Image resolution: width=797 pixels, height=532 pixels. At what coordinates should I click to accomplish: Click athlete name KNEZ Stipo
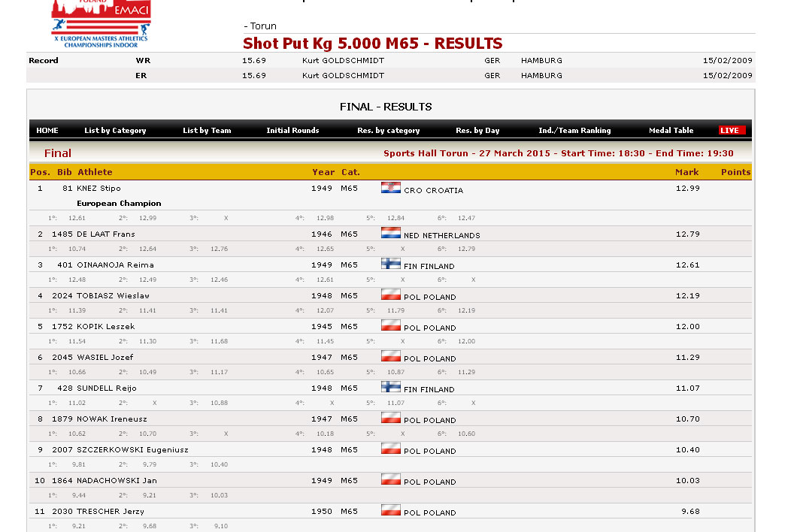point(98,189)
